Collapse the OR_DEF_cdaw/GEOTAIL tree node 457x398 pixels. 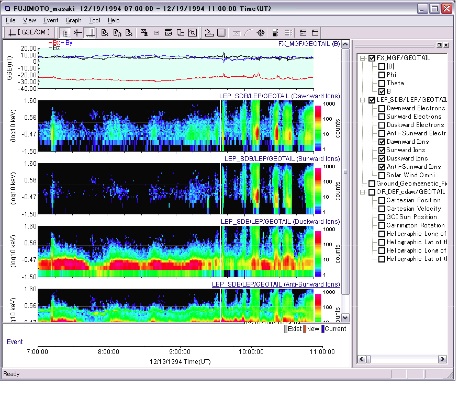(362, 192)
